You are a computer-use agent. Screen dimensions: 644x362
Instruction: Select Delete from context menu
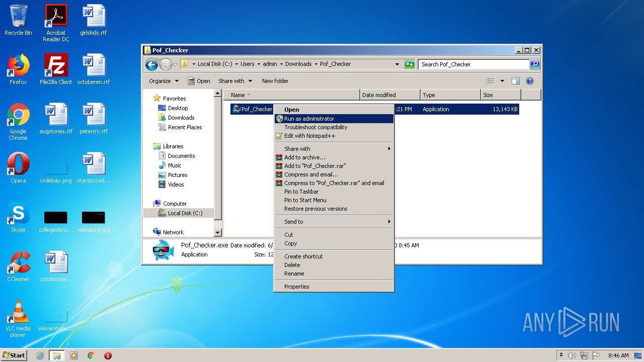pyautogui.click(x=334, y=265)
